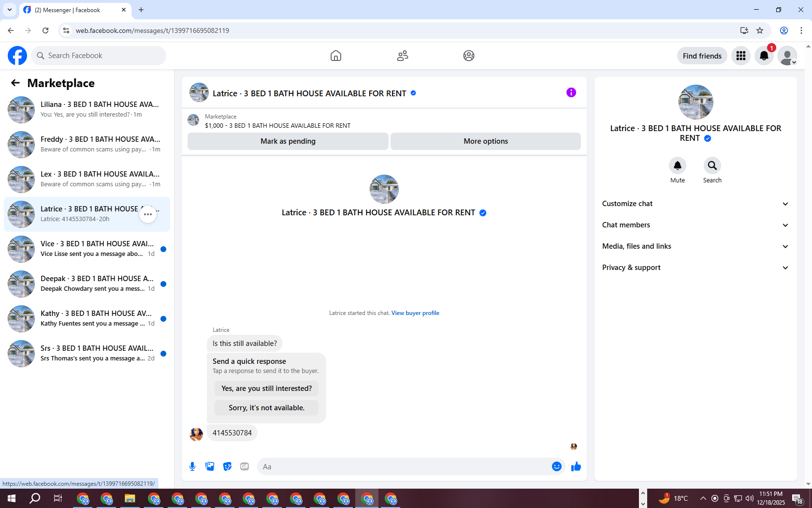Open the Windows notification center icon

tap(797, 498)
